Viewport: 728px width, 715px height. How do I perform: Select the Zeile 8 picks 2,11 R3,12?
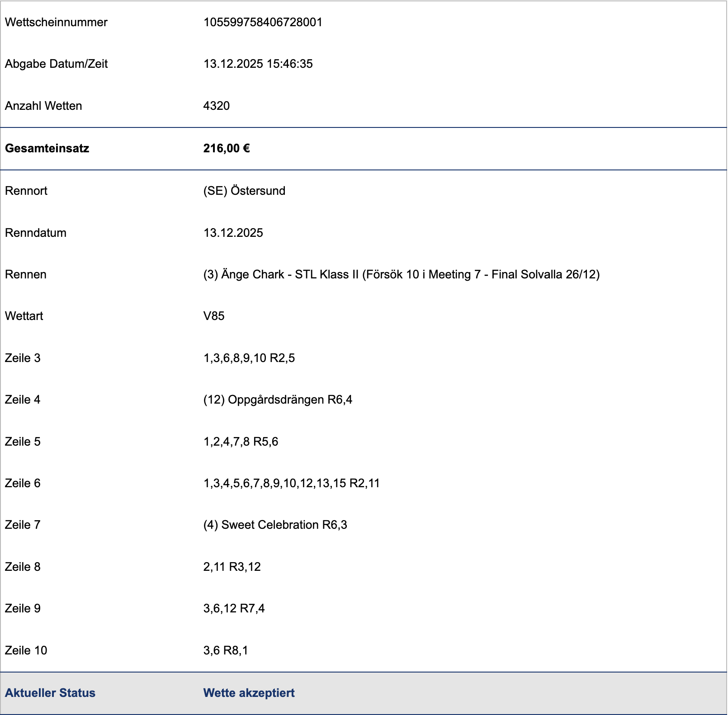pos(232,567)
